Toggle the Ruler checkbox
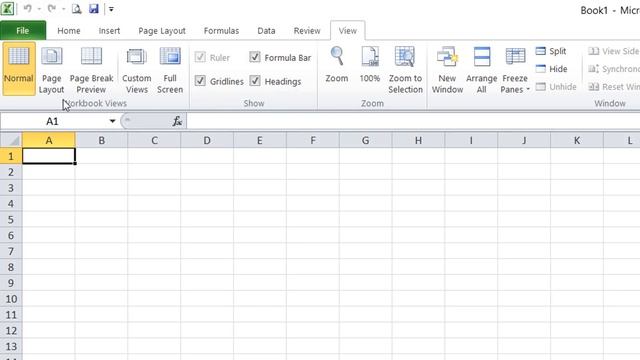Viewport: 640px width, 360px height. (x=200, y=57)
